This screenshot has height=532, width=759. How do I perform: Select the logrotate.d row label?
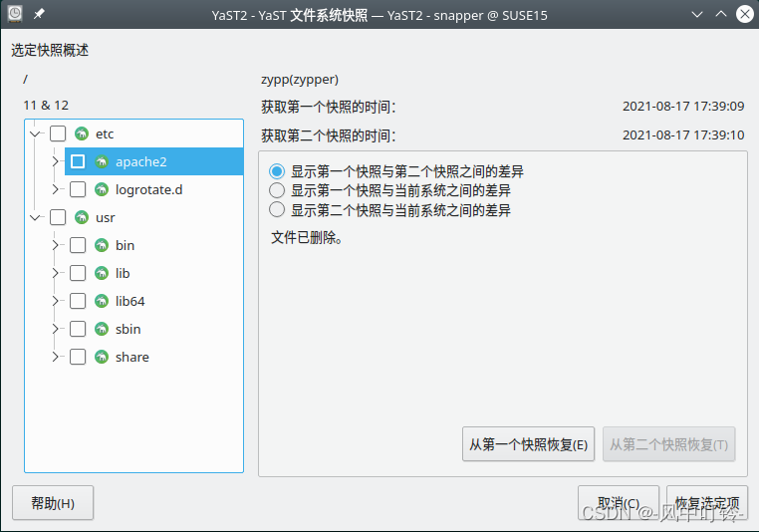149,189
